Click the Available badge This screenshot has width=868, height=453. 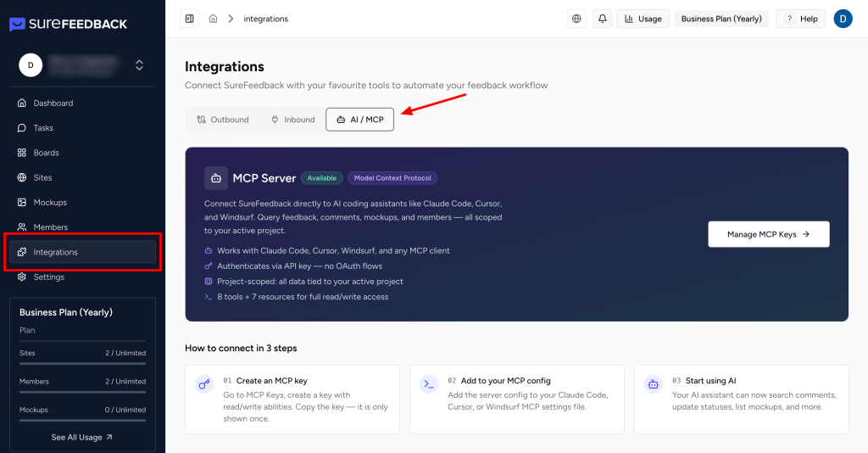click(x=321, y=178)
